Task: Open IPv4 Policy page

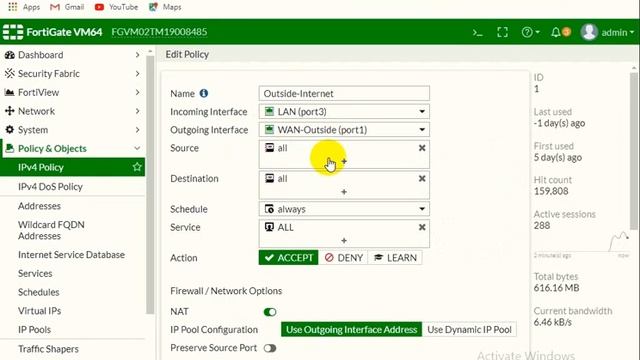Action: click(x=72, y=167)
